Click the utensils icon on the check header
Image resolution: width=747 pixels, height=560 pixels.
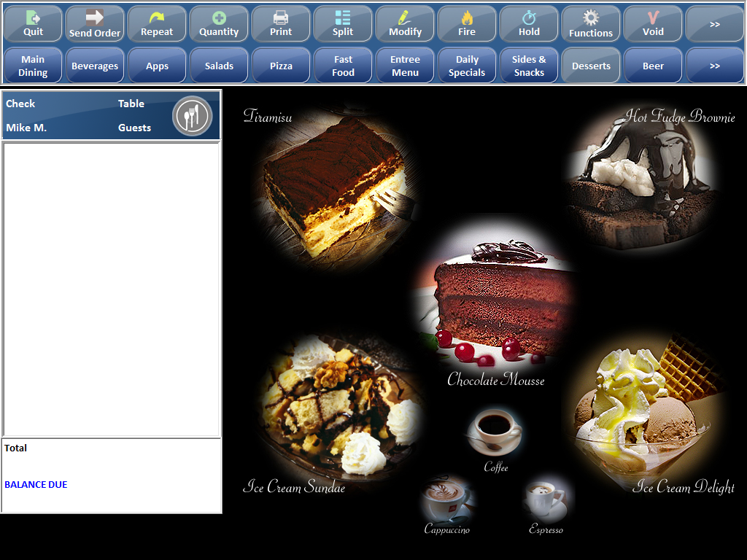click(x=192, y=115)
